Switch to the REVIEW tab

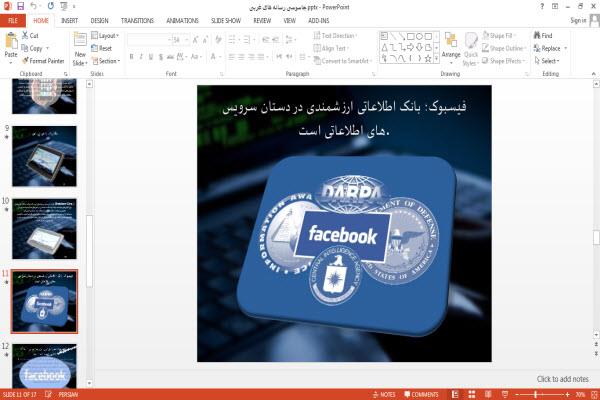[x=262, y=21]
